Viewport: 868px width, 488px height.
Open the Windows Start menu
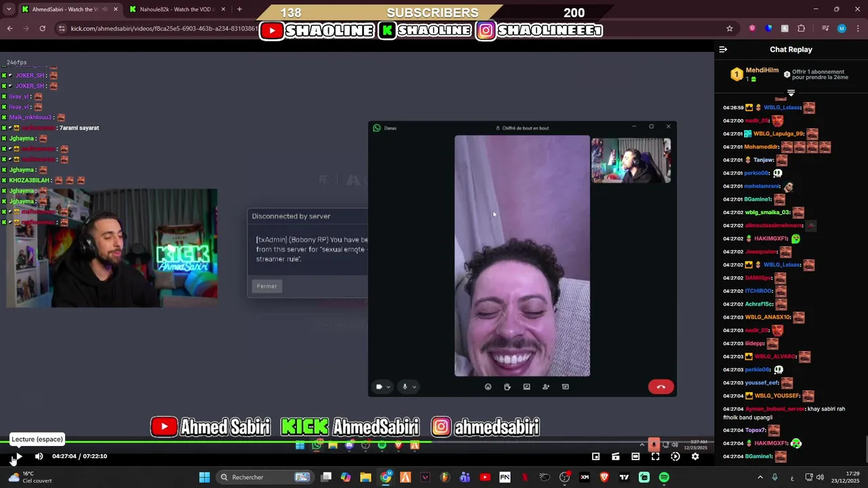pos(204,477)
